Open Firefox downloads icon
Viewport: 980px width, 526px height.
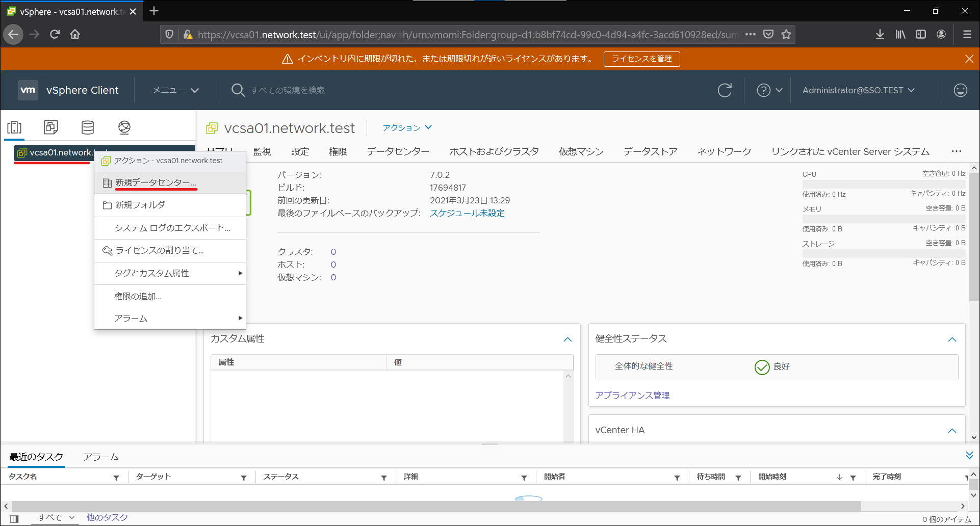tap(880, 35)
